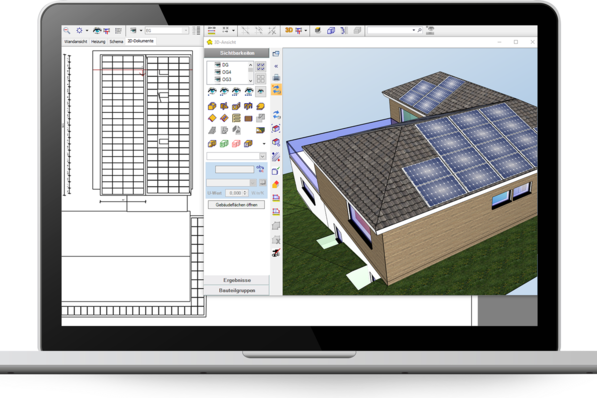Select OG3 in the floor list
Image resolution: width=597 pixels, height=398 pixels.
click(x=228, y=79)
